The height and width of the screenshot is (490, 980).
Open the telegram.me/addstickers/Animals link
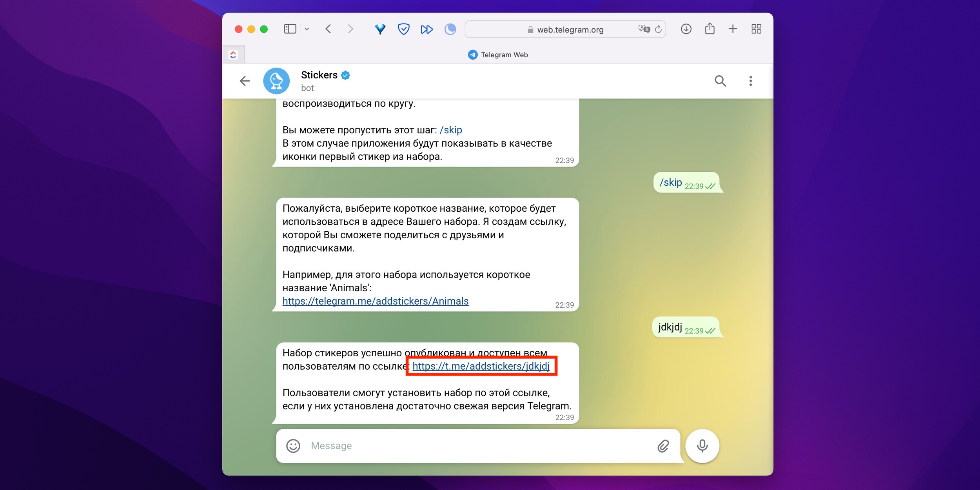coord(376,301)
